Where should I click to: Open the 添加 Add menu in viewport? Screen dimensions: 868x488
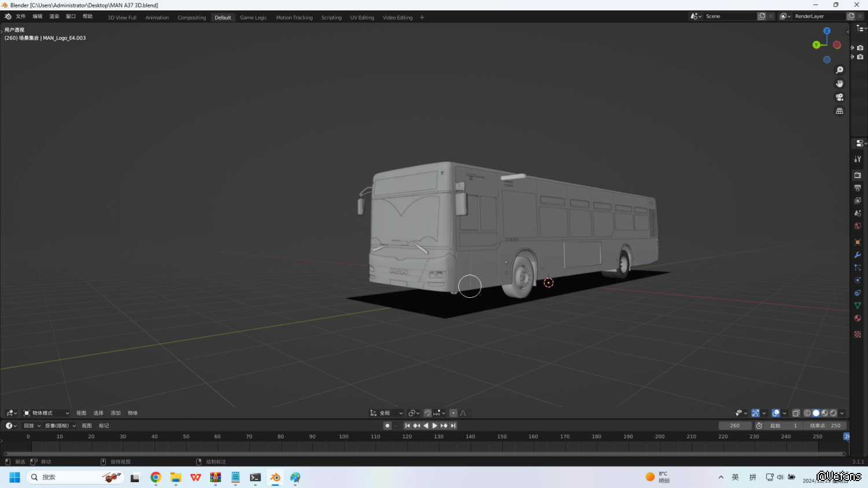[116, 413]
